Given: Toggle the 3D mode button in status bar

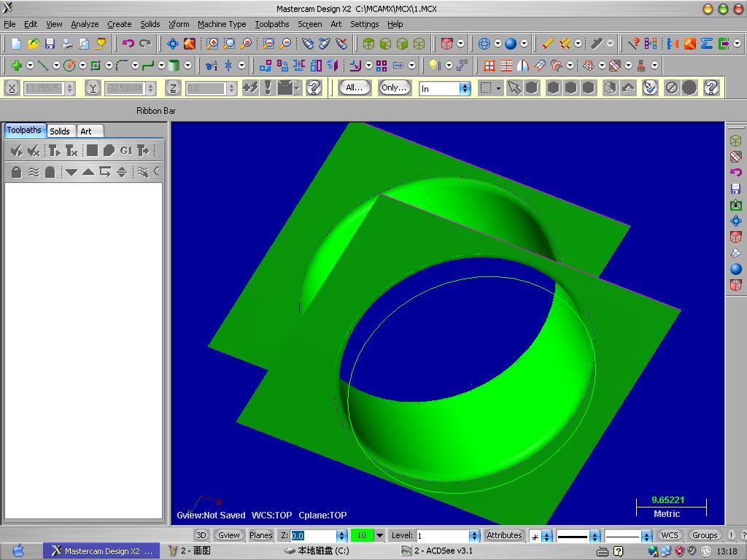Looking at the screenshot, I should (x=201, y=535).
